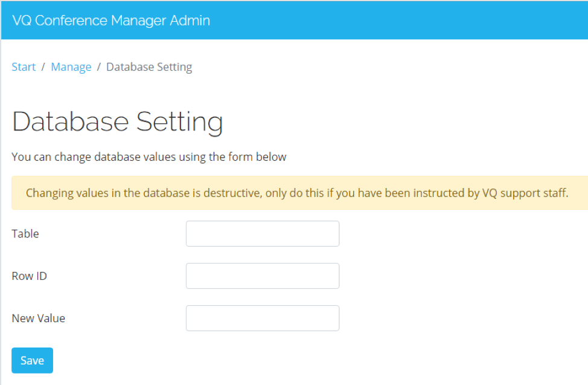This screenshot has height=385, width=588.
Task: Click the VQ Conference Manager Admin title
Action: [111, 21]
